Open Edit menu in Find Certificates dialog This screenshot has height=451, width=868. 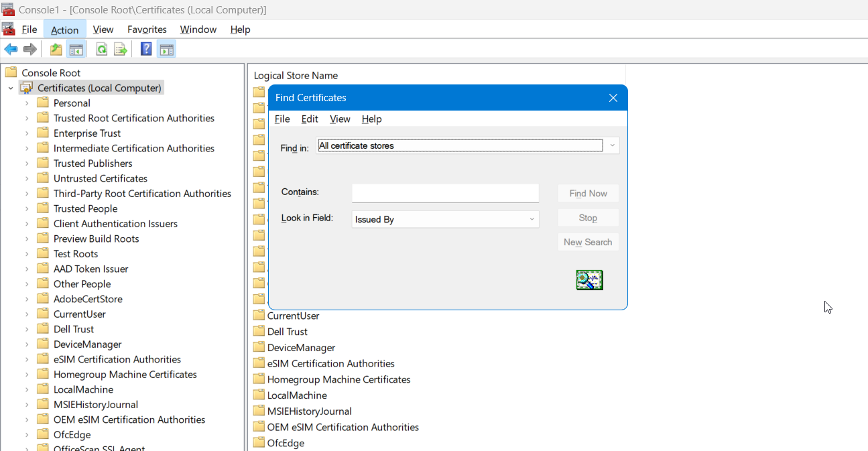[309, 119]
